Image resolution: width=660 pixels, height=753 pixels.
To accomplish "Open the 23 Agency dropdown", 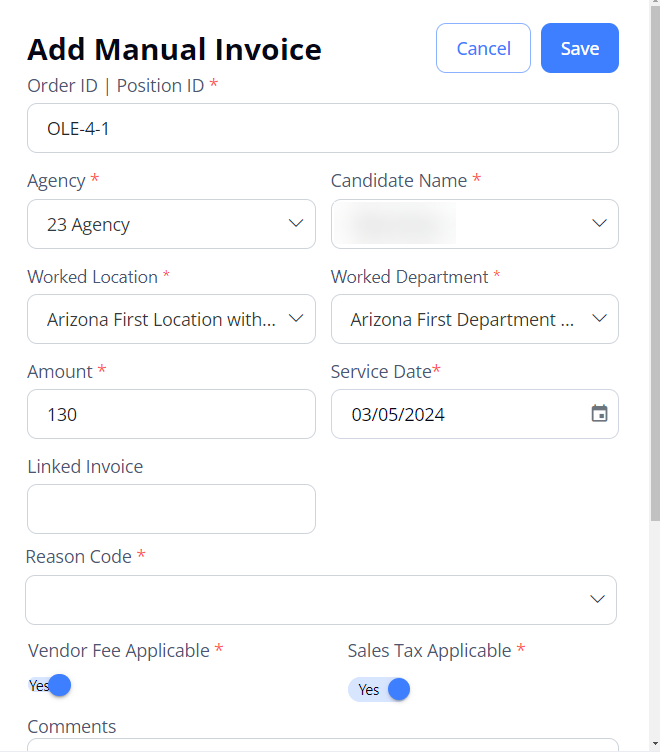I will coord(171,224).
